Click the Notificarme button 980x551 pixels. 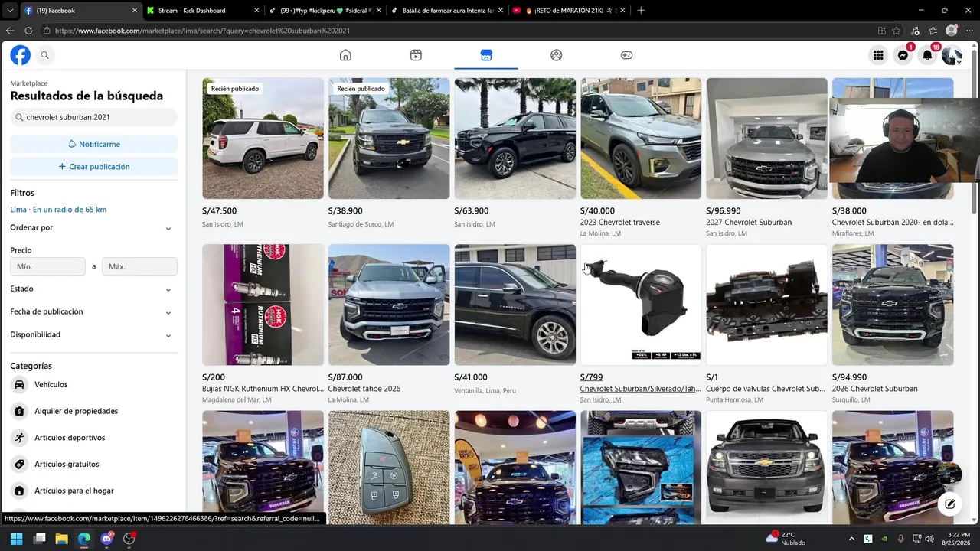tap(93, 144)
